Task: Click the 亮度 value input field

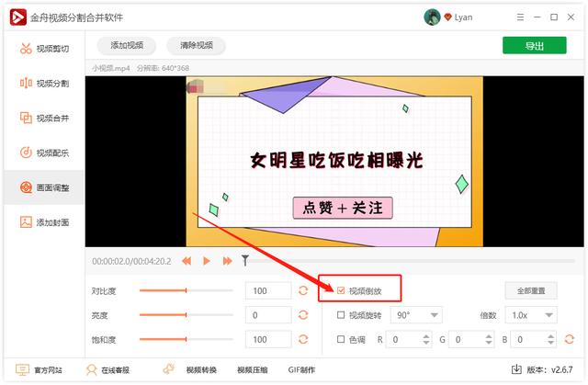Action: pyautogui.click(x=268, y=315)
